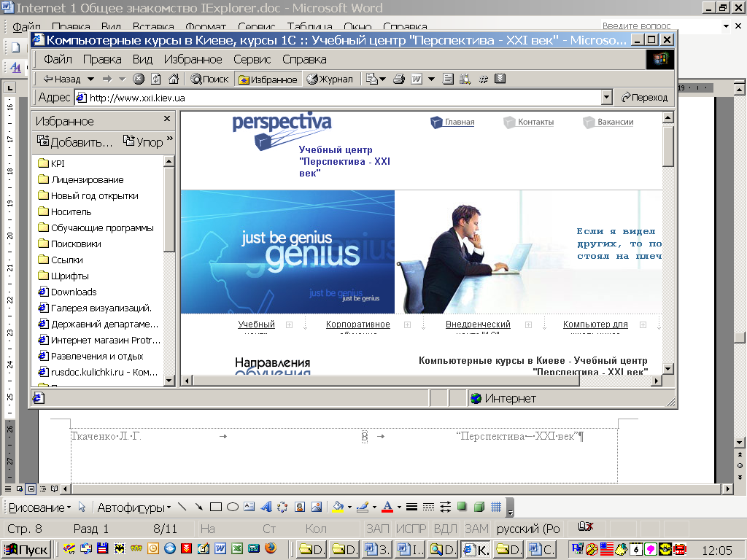
Task: Open browser Справка menu
Action: pos(304,59)
